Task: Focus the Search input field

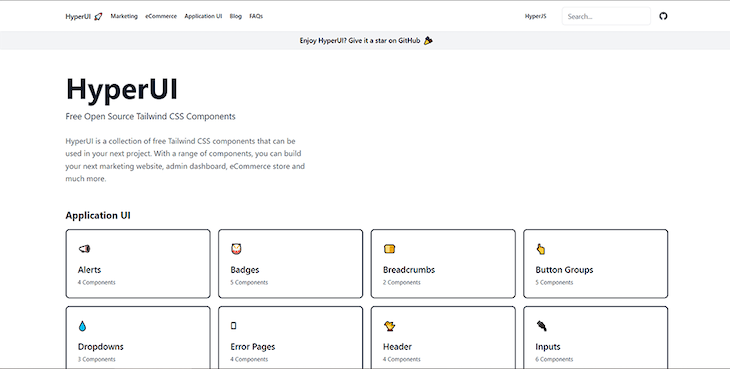Action: pos(606,16)
